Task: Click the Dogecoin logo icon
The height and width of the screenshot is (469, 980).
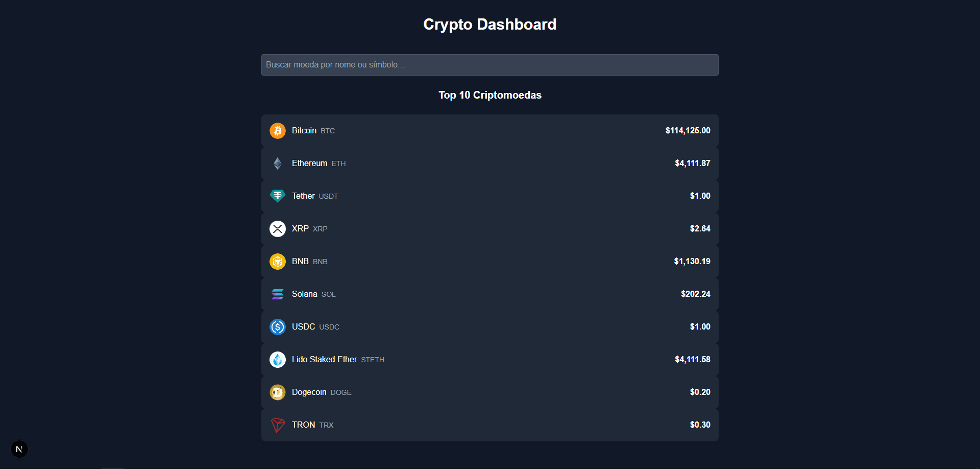Action: (x=278, y=392)
